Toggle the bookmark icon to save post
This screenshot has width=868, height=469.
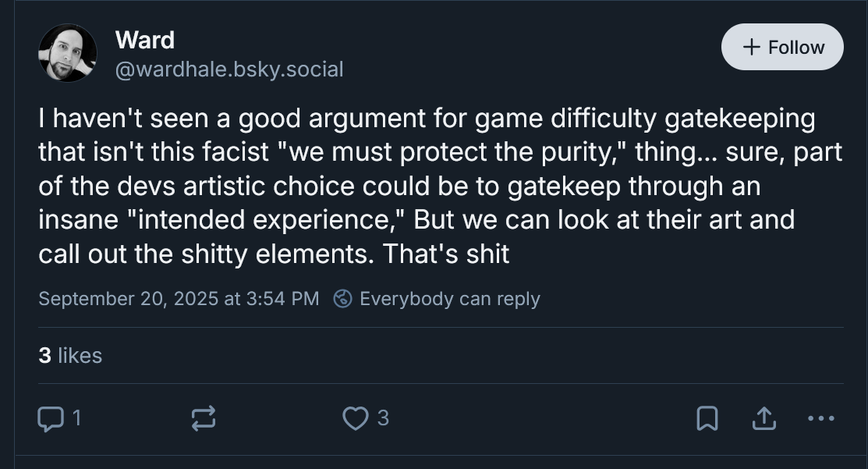pos(707,419)
